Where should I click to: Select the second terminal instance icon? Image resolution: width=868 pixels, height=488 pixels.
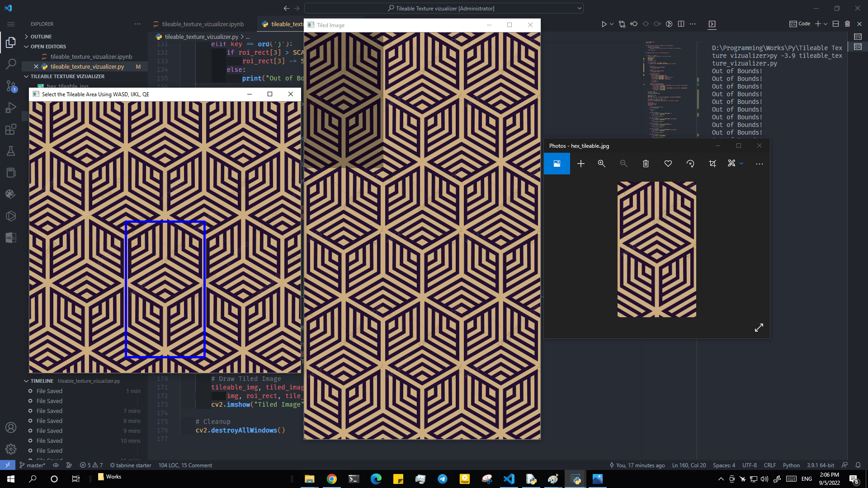point(858,47)
